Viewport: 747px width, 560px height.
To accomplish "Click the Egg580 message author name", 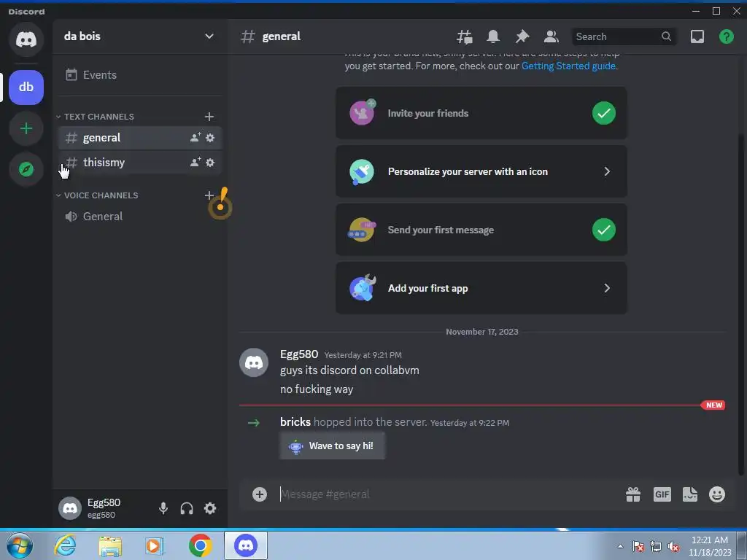I will tap(299, 354).
